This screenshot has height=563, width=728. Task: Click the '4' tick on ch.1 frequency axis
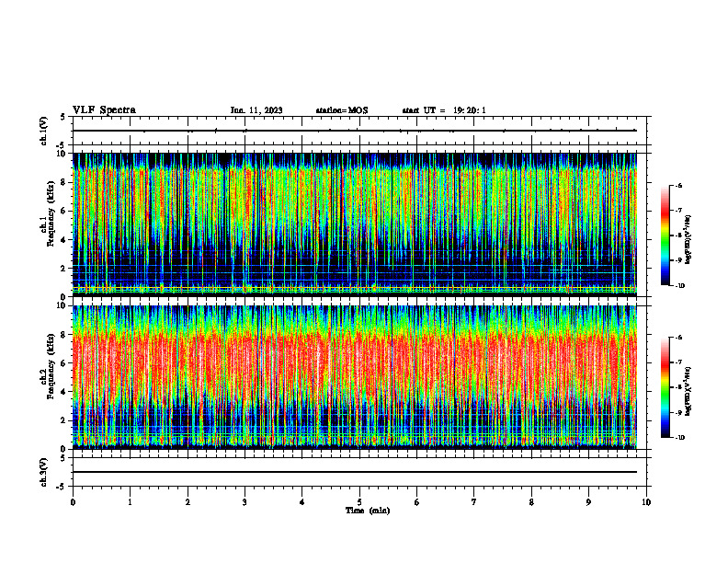pyautogui.click(x=64, y=240)
